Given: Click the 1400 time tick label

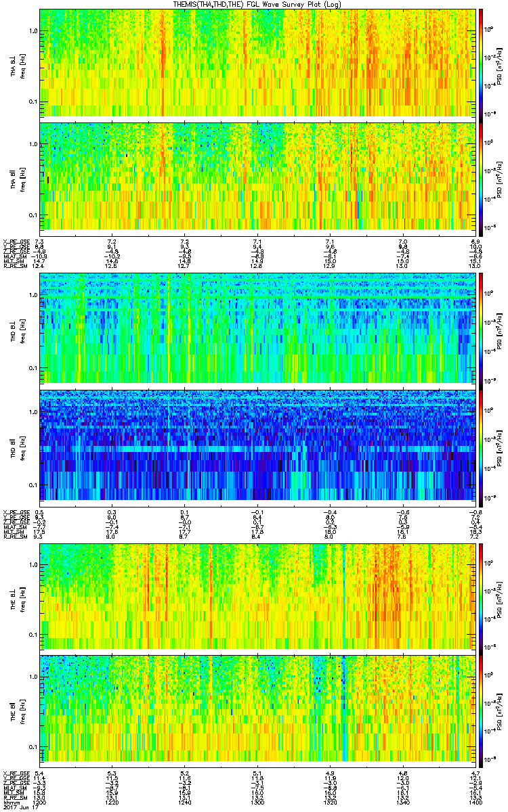Looking at the screenshot, I should [x=474, y=803].
